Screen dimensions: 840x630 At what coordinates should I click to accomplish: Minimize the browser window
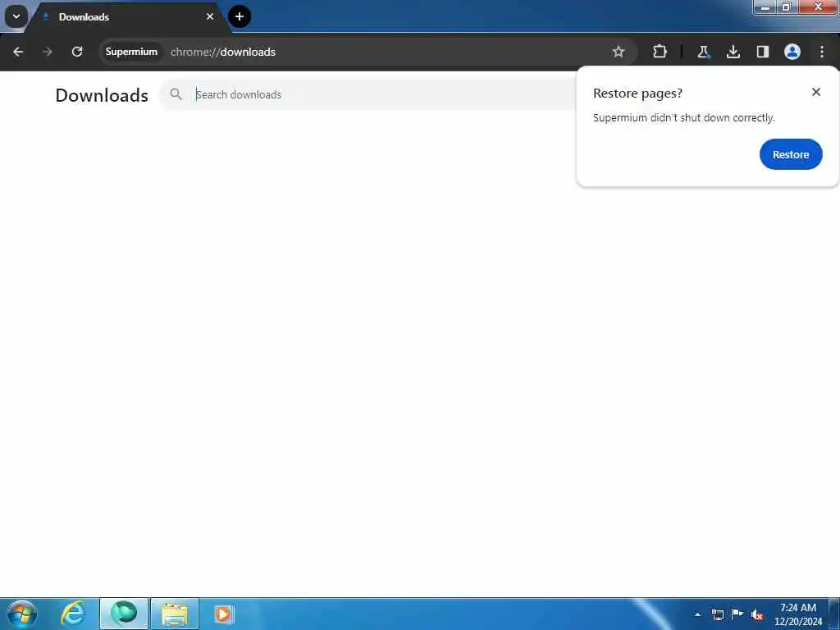(x=765, y=7)
